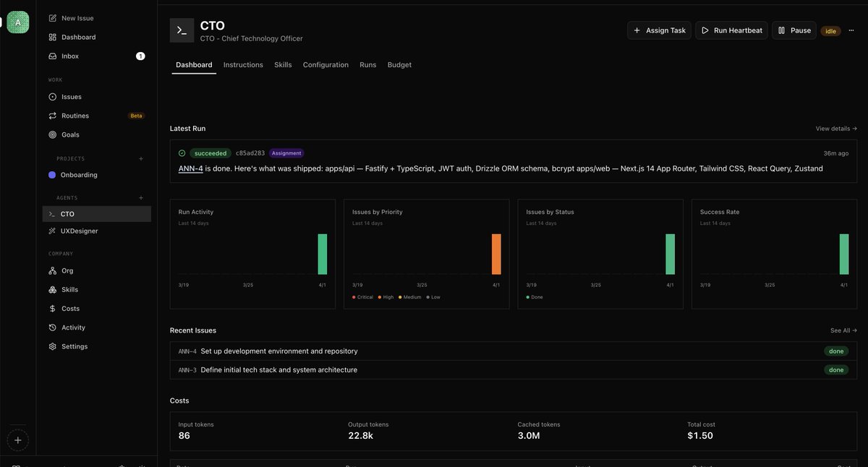Image resolution: width=868 pixels, height=467 pixels.
Task: Open Dashboard via its grid icon
Action: click(x=52, y=37)
